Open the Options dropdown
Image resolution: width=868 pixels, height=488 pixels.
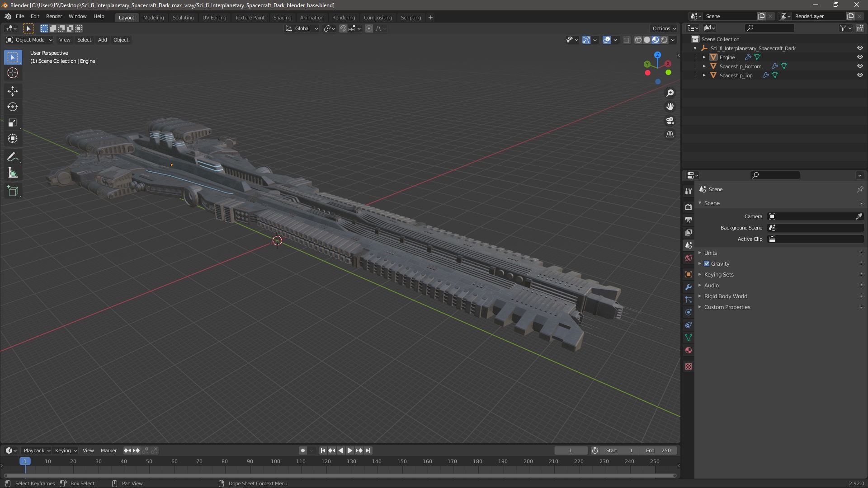(664, 28)
